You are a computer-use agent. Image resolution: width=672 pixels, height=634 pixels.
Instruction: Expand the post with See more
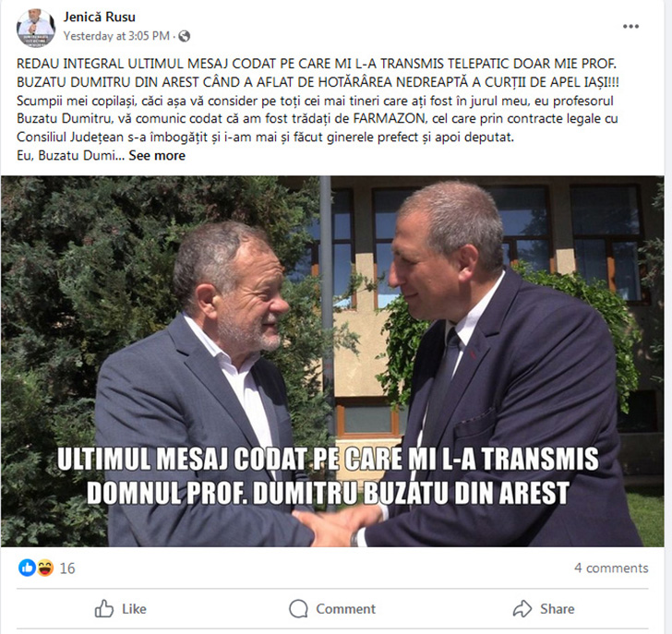(157, 156)
